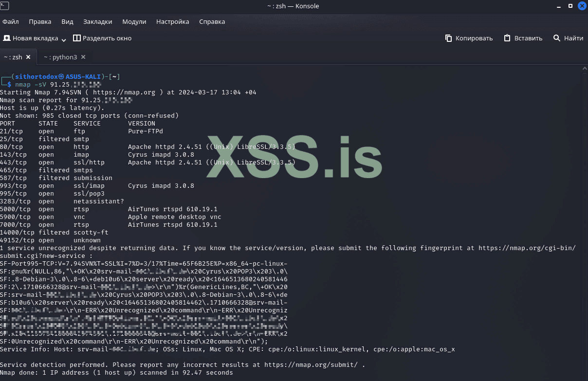Screen dimensions: 588x381
Task: Open the Вид menu
Action: point(68,22)
